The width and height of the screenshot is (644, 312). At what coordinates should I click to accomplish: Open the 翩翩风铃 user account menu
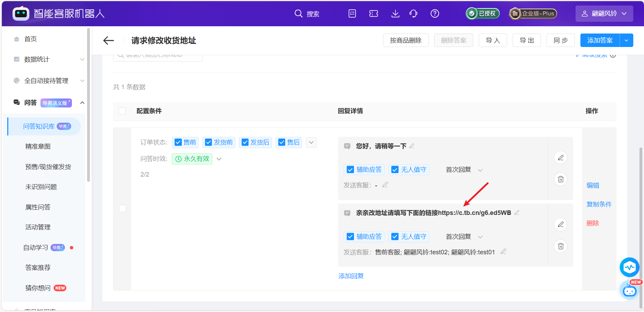point(604,13)
